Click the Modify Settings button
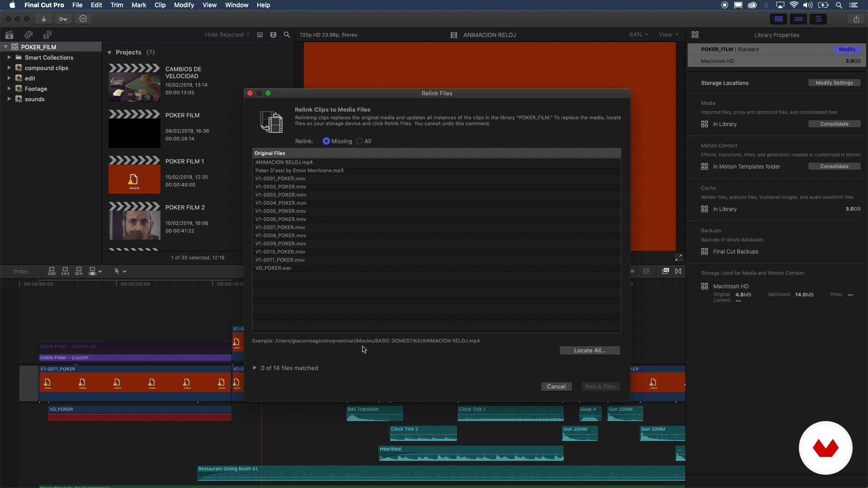Image resolution: width=868 pixels, height=488 pixels. (834, 83)
